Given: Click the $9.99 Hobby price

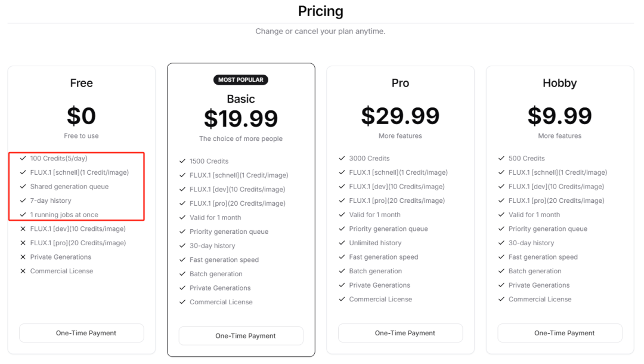Looking at the screenshot, I should point(559,116).
